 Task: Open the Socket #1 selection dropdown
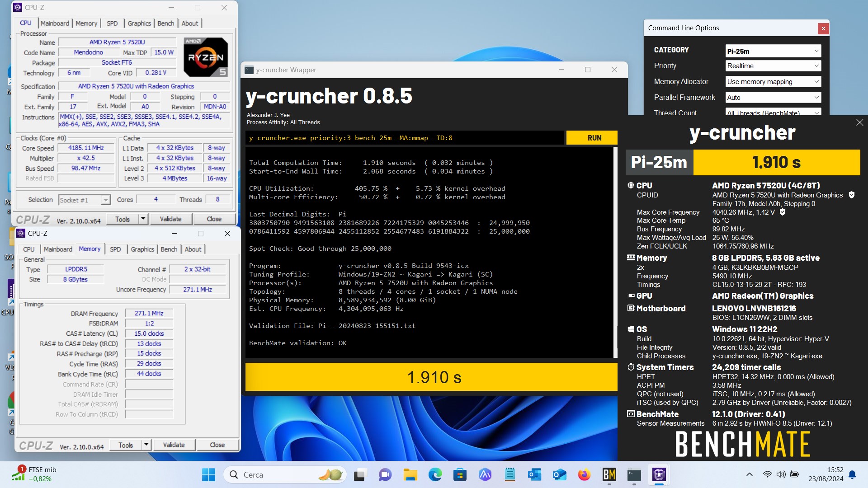tap(85, 200)
